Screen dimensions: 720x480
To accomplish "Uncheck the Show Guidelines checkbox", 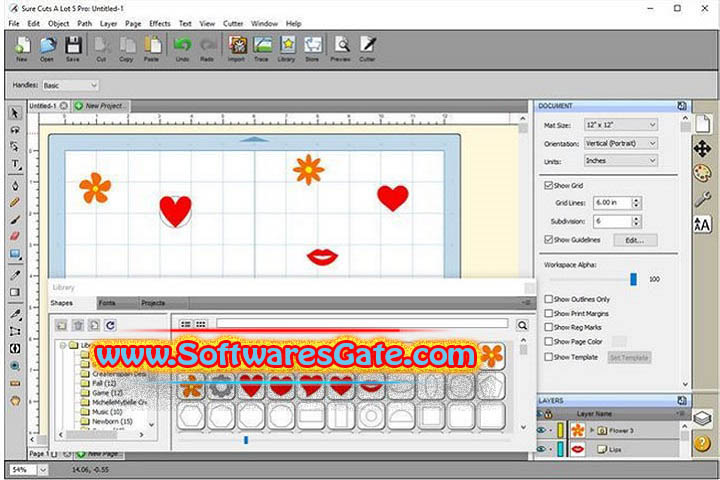I will click(x=548, y=239).
